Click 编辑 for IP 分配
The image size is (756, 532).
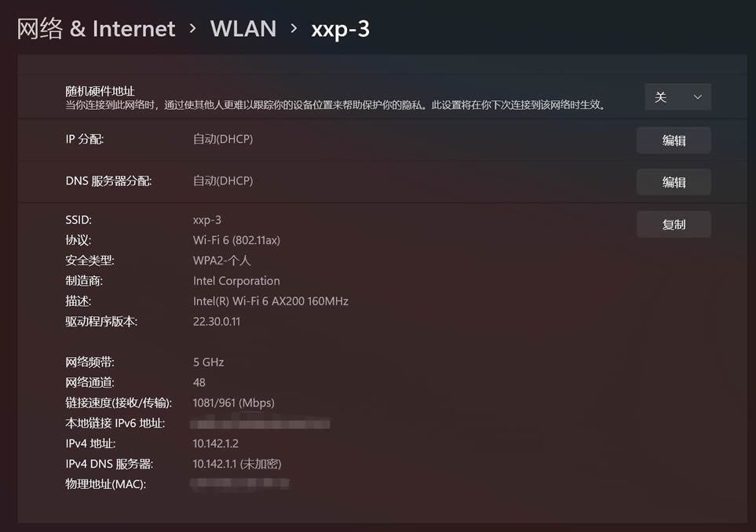click(674, 140)
